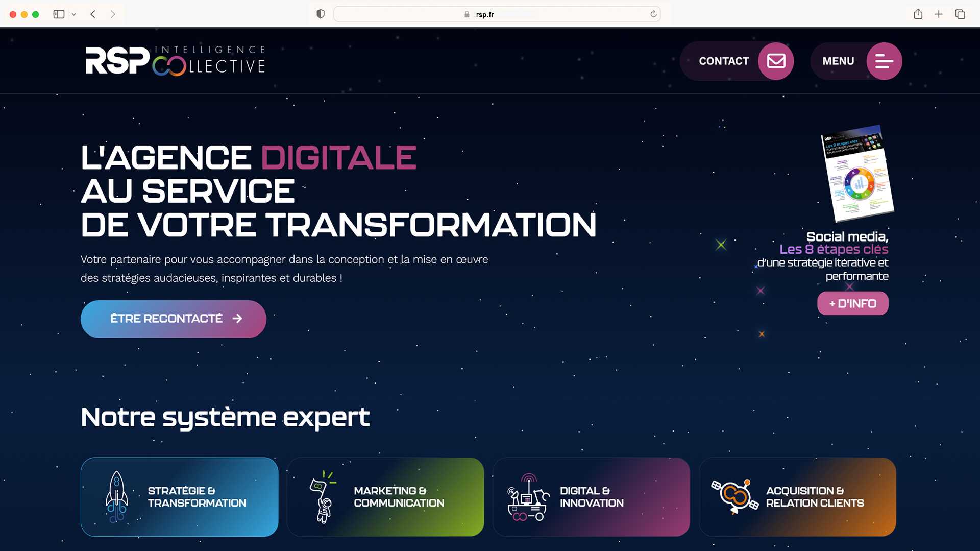
Task: Click the satellite icon for Acquisition & Relation Clients
Action: coord(734,496)
